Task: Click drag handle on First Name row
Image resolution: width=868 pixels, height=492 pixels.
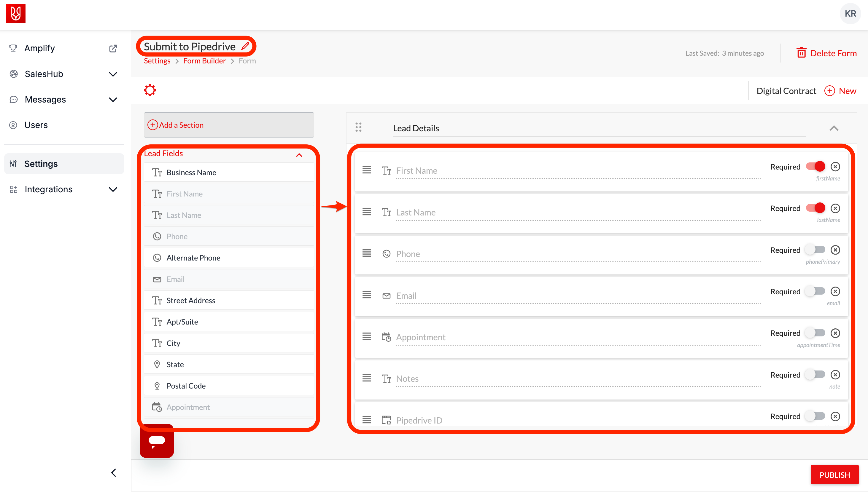Action: point(367,170)
